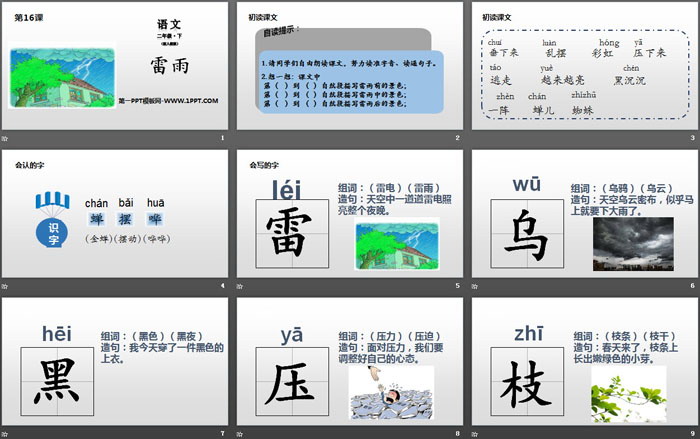Select slide 7 showing the character 黑
The width and height of the screenshot is (700, 439).
click(115, 362)
